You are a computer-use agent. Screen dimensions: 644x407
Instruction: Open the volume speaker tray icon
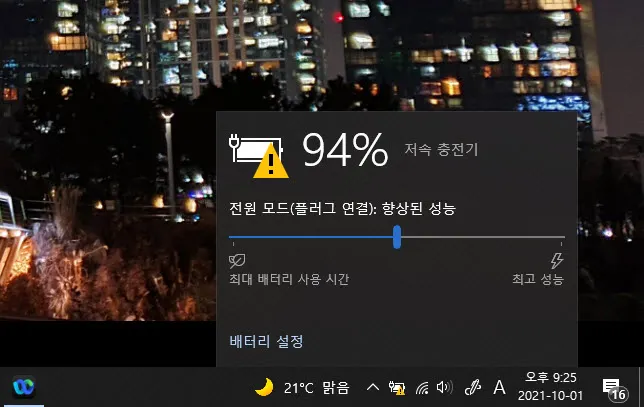444,387
